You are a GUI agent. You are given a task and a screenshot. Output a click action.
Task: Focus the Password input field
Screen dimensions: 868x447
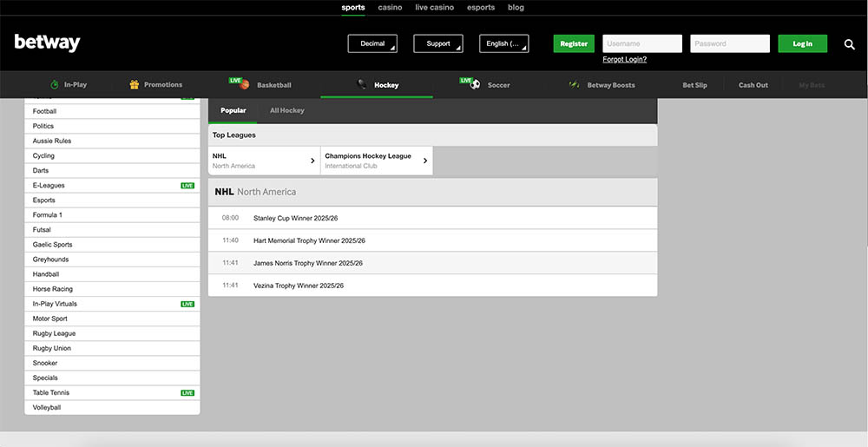pos(730,43)
